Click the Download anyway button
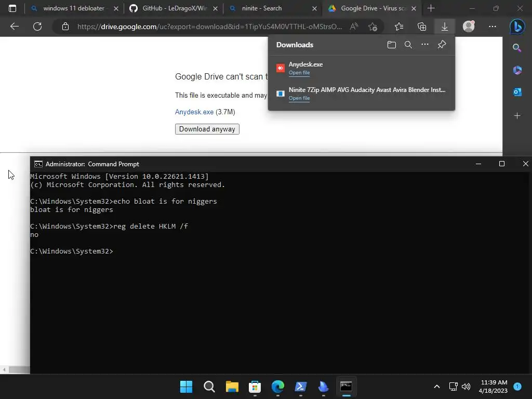532x399 pixels. tap(207, 129)
